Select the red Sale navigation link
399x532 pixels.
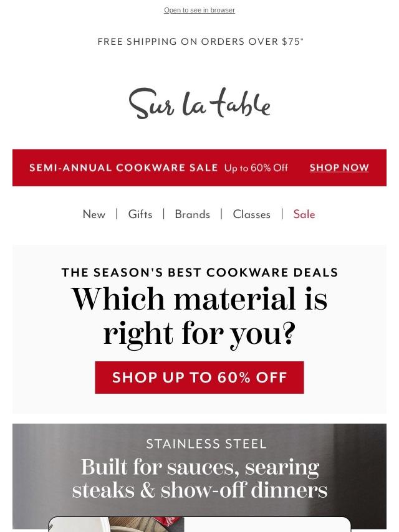304,214
